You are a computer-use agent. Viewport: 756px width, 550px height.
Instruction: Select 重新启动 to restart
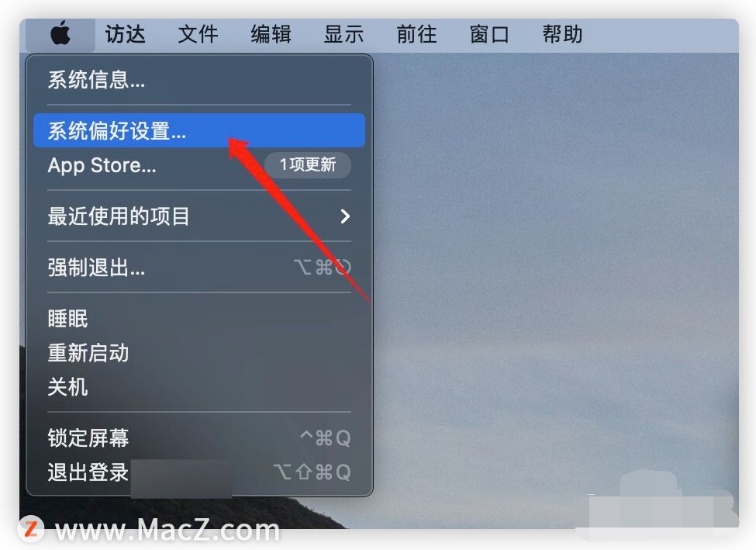click(199, 353)
